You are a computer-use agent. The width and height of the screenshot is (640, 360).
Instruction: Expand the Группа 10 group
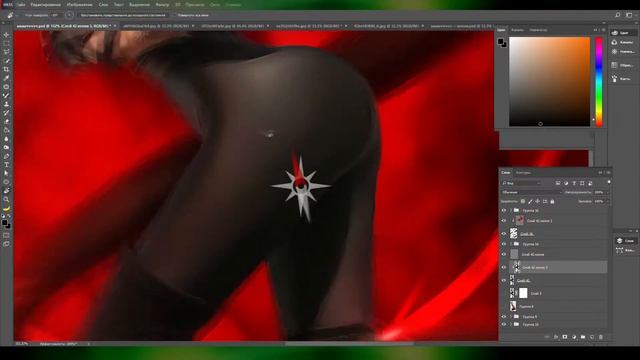click(511, 324)
